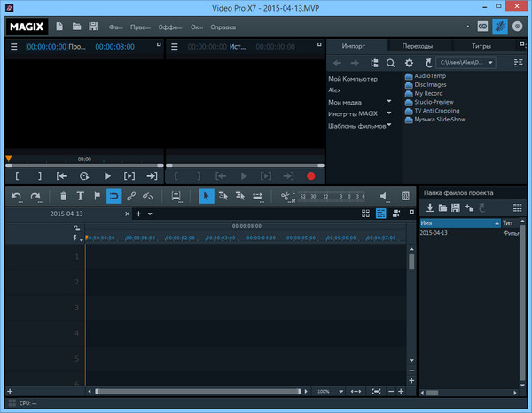This screenshot has height=413, width=532.
Task: Click the Undo arrow in the timeline toolbar
Action: (16, 196)
